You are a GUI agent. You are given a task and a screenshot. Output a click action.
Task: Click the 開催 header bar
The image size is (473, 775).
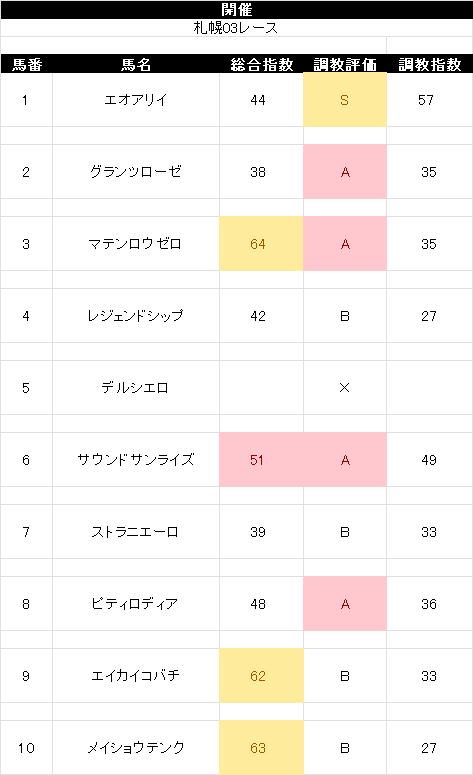point(236,9)
